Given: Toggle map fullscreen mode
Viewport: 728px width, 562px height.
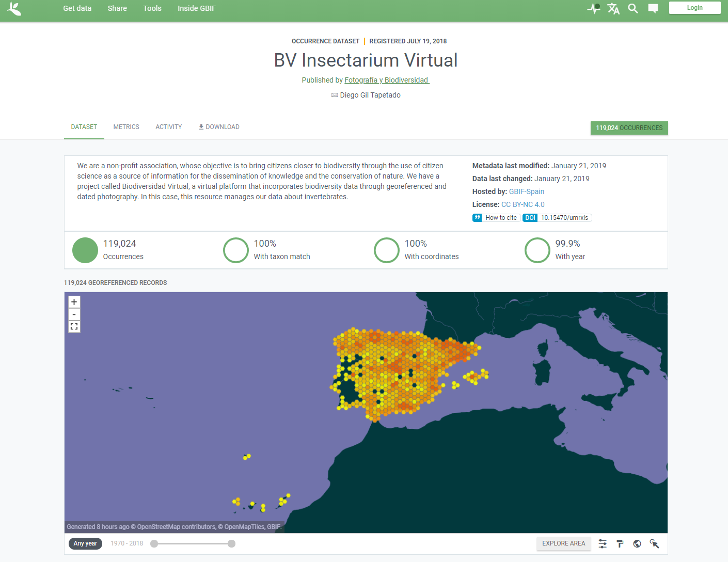Looking at the screenshot, I should tap(74, 326).
